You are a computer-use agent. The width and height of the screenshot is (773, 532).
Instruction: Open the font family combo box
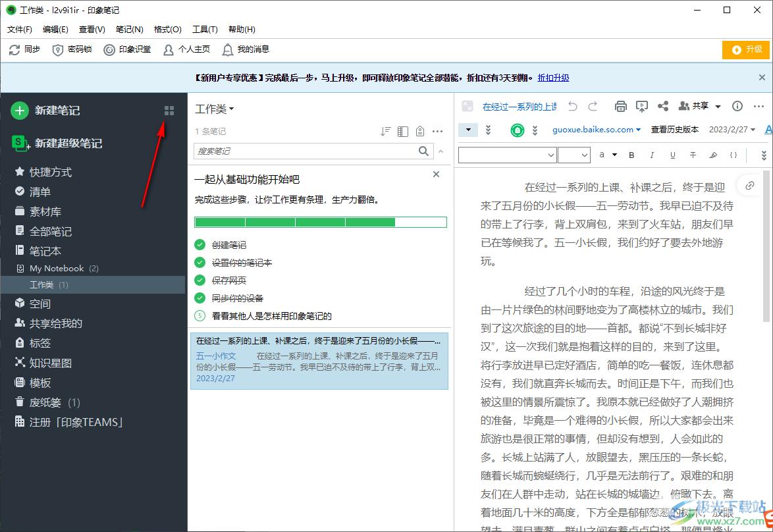click(x=507, y=155)
